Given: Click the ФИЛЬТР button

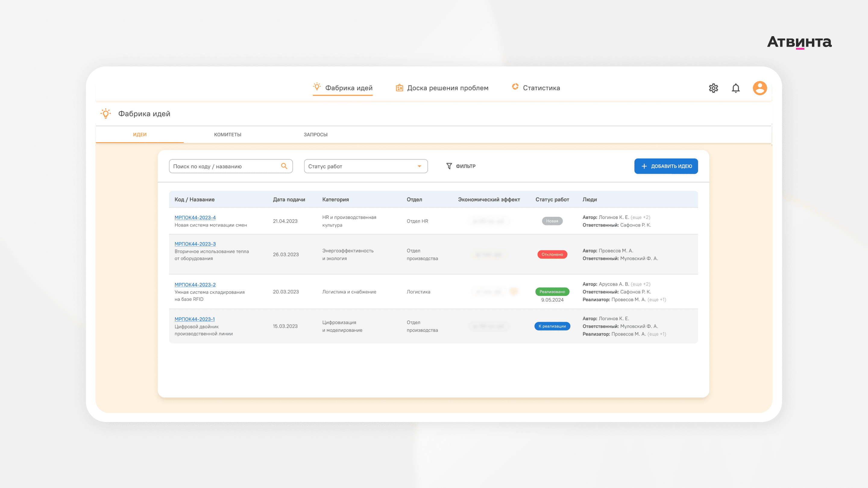Looking at the screenshot, I should point(461,166).
